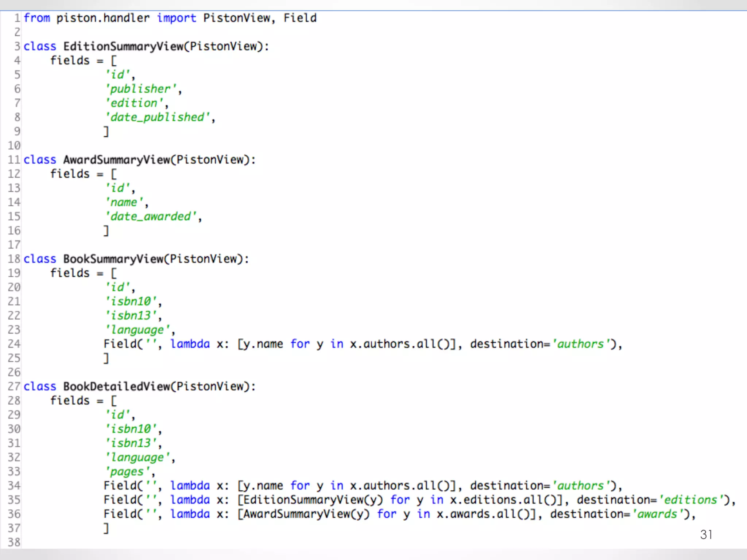Click the slide page number 31
The width and height of the screenshot is (747, 560).
point(706,534)
